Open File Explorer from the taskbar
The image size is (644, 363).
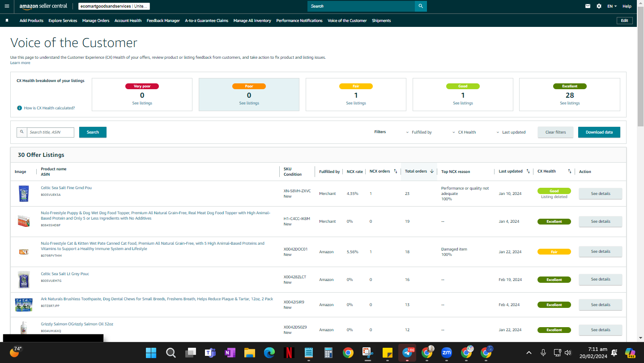[250, 353]
